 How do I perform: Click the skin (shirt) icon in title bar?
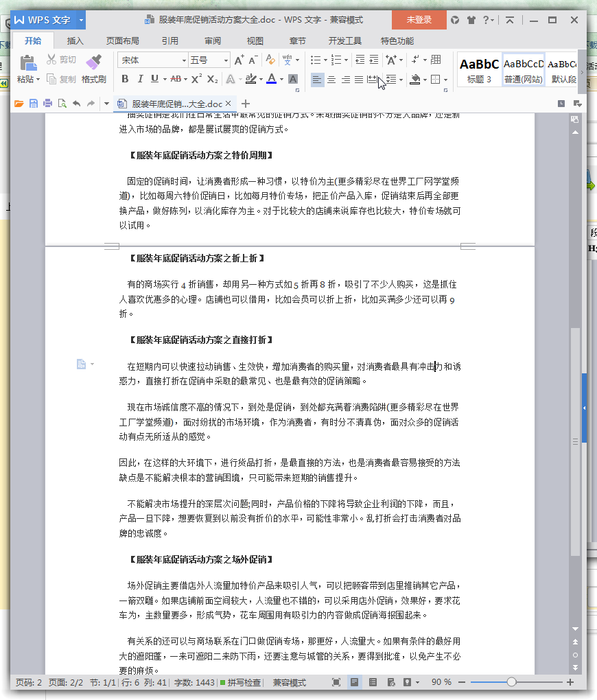[471, 20]
